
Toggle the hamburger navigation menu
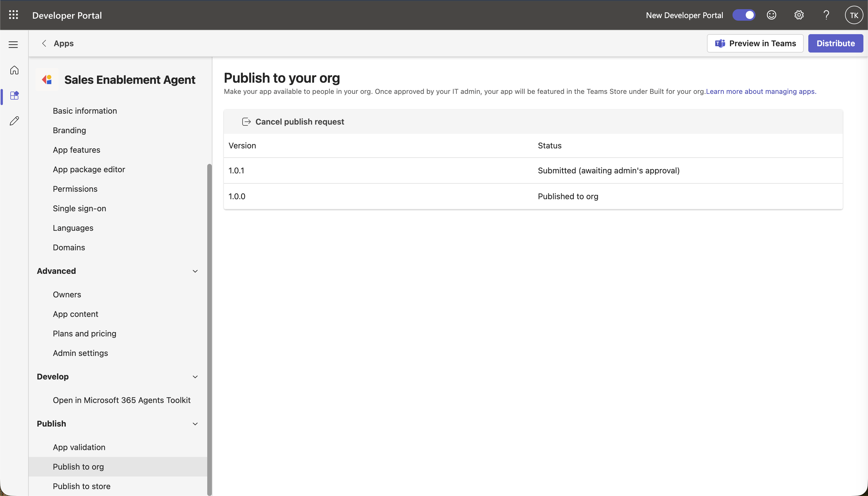click(13, 44)
